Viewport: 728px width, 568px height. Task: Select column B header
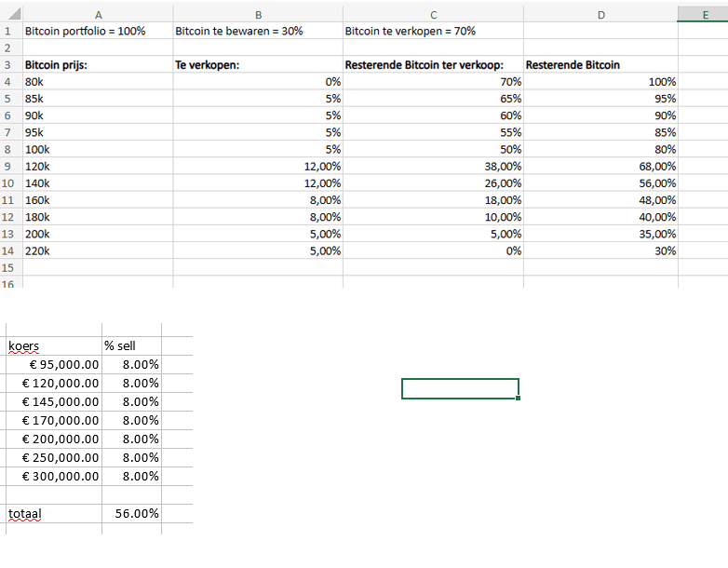pyautogui.click(x=258, y=15)
